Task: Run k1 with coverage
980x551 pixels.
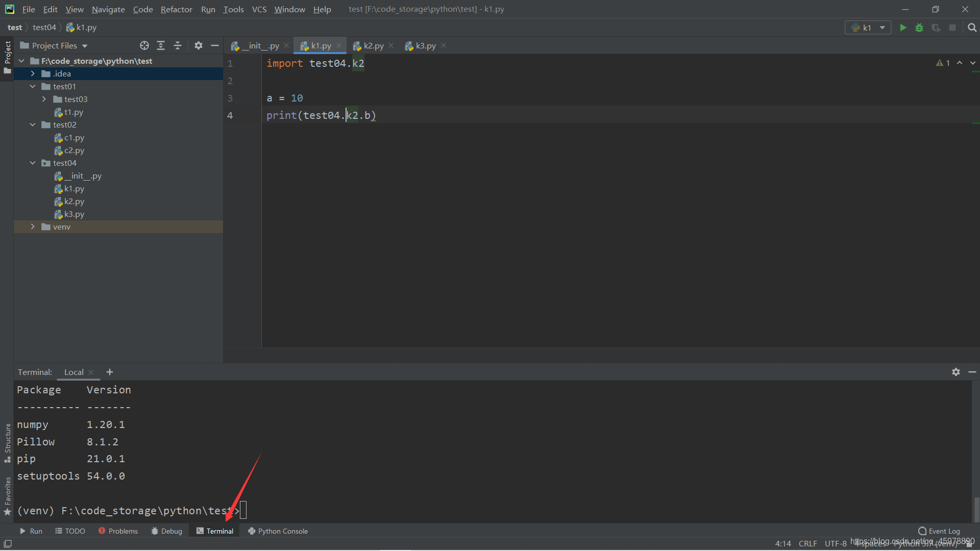Action: tap(936, 28)
